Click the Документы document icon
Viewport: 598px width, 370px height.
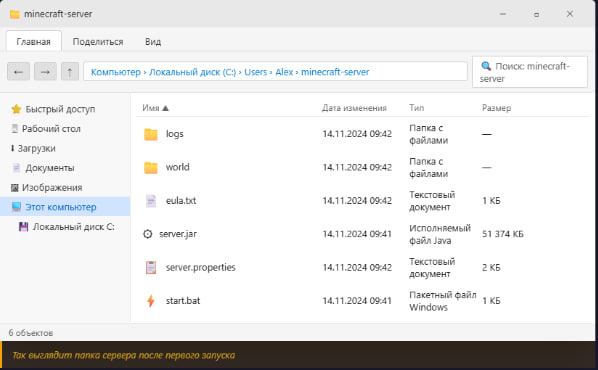[x=16, y=168]
